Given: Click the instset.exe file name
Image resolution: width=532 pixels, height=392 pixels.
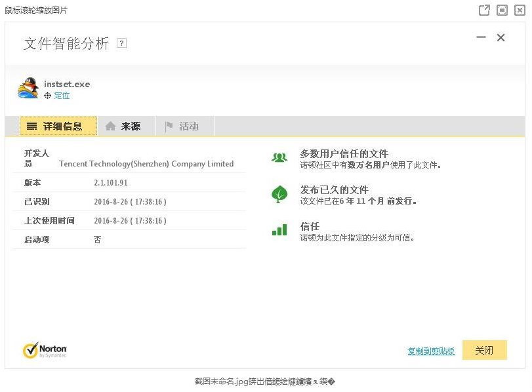Looking at the screenshot, I should [x=67, y=84].
